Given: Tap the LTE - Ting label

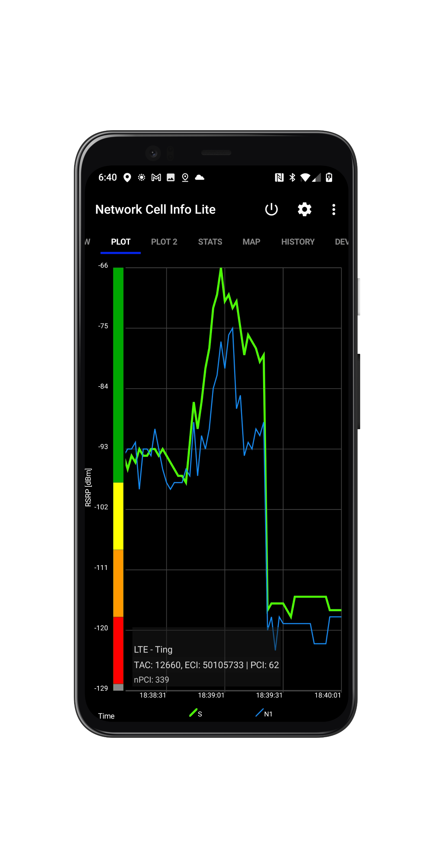Looking at the screenshot, I should click(153, 650).
